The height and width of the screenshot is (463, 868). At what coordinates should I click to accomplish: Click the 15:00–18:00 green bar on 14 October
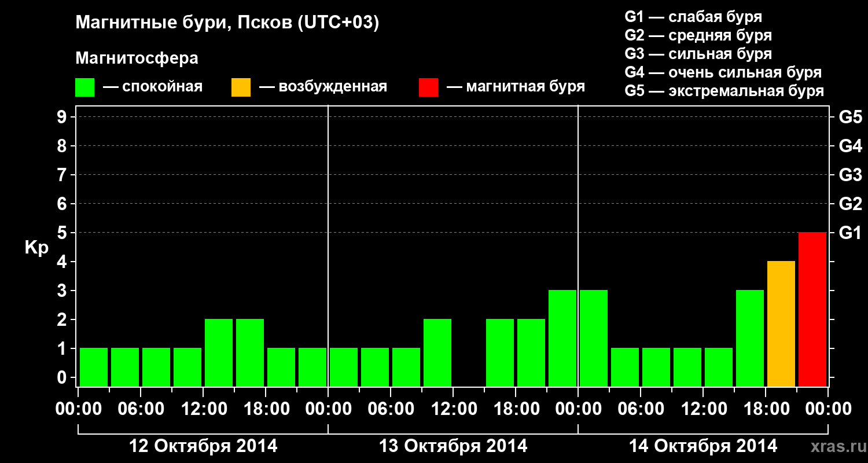[750, 338]
